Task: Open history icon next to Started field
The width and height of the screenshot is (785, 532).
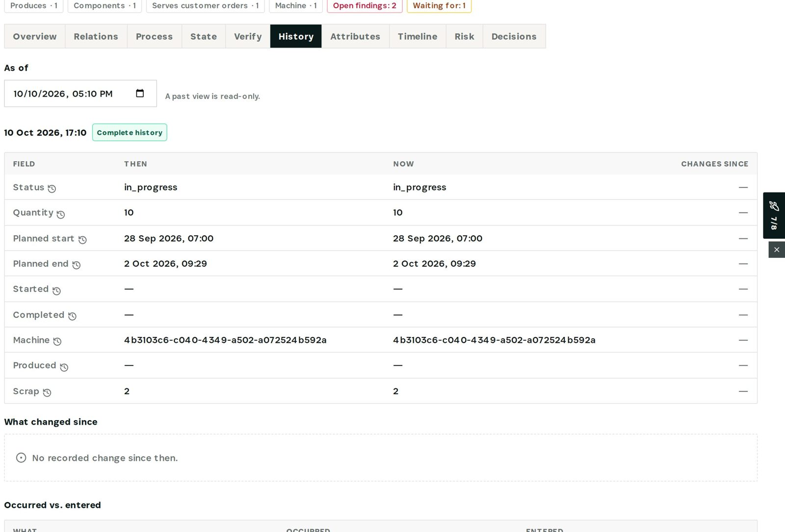Action: point(56,291)
